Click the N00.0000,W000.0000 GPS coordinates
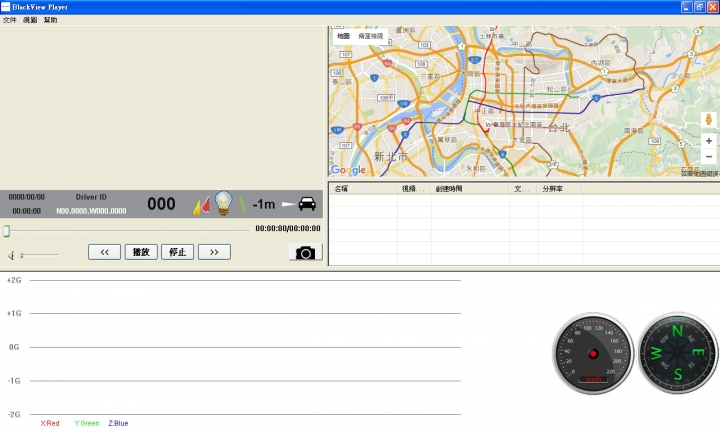Viewport: 720px width, 433px height. pyautogui.click(x=91, y=211)
